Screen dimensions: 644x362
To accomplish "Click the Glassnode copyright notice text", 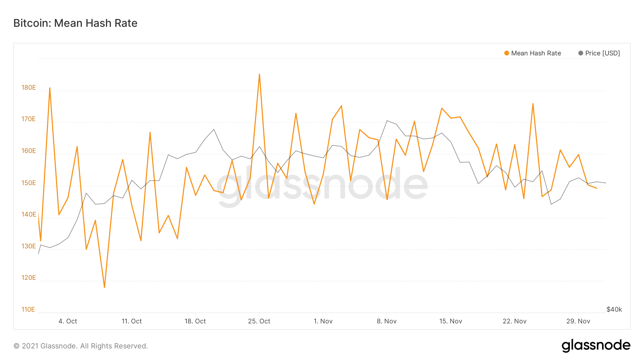I will click(x=80, y=346).
